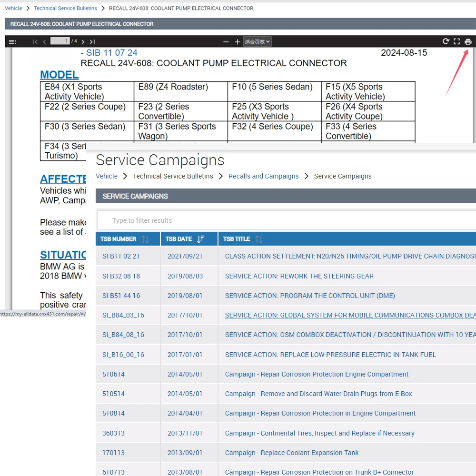Go to previous PDF page

click(x=44, y=42)
